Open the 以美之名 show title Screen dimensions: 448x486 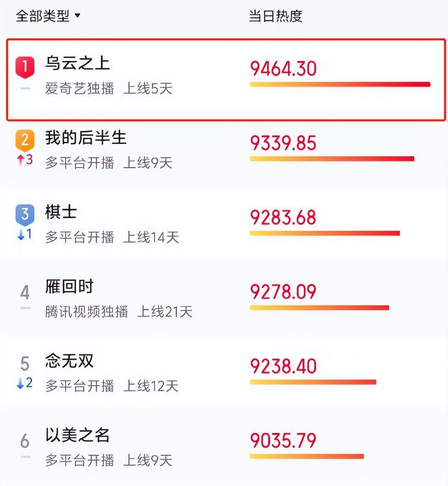[77, 435]
